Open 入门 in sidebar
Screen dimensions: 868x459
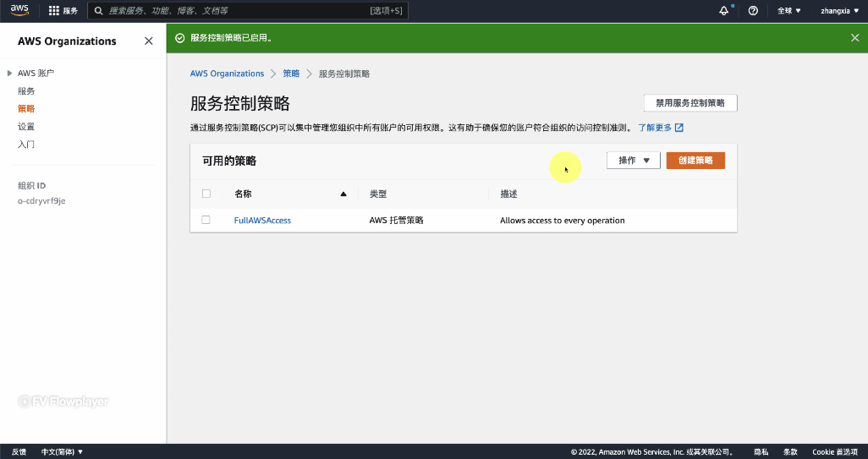pos(26,144)
